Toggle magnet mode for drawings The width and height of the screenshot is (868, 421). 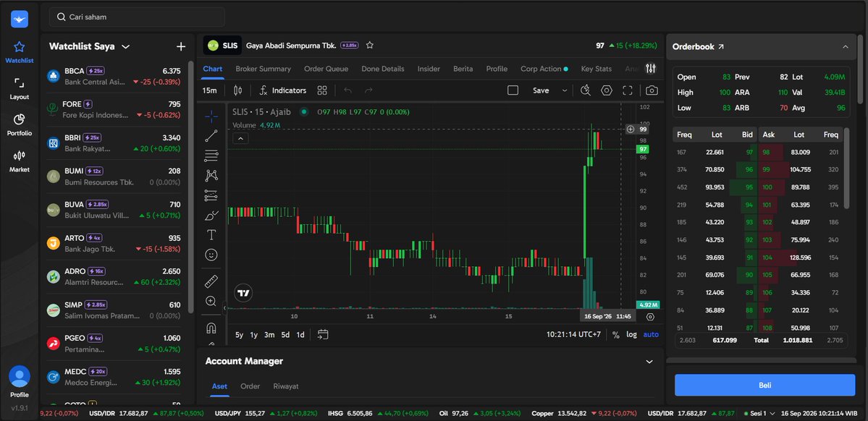211,328
